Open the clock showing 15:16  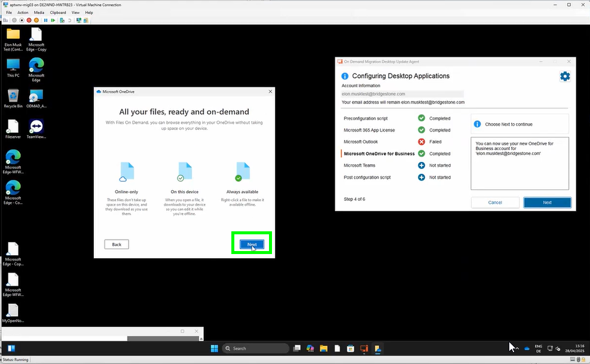click(576, 348)
